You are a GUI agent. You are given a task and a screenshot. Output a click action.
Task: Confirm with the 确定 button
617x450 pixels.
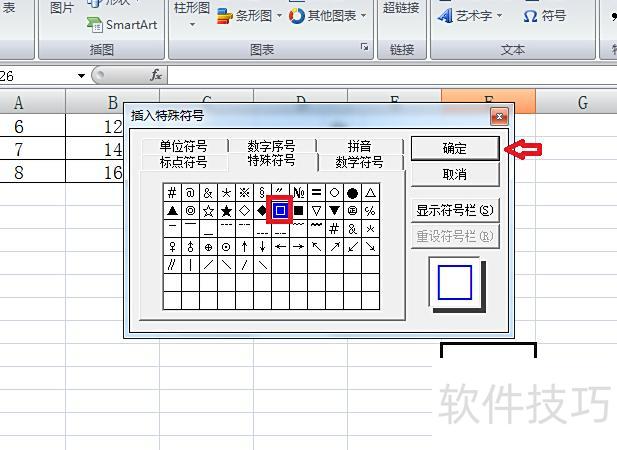coord(455,148)
